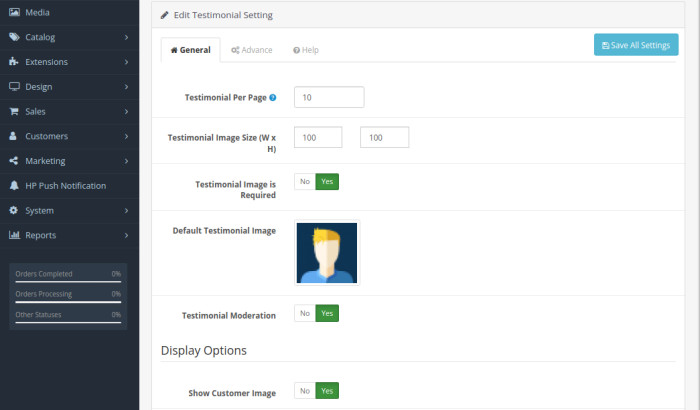Click the System gear icon
The width and height of the screenshot is (700, 410).
[x=14, y=210]
